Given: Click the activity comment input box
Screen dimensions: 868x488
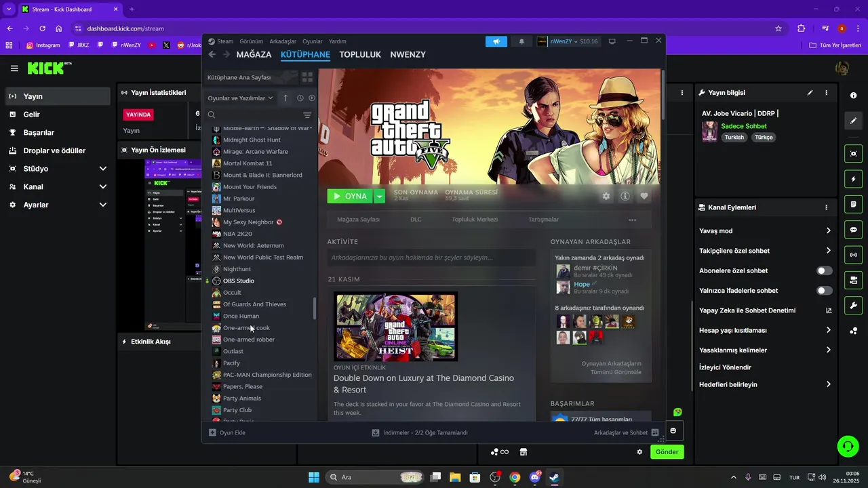Looking at the screenshot, I should [x=431, y=258].
